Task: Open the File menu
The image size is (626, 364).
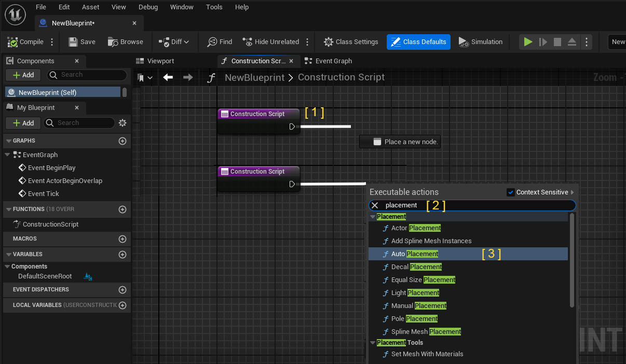Action: point(41,7)
